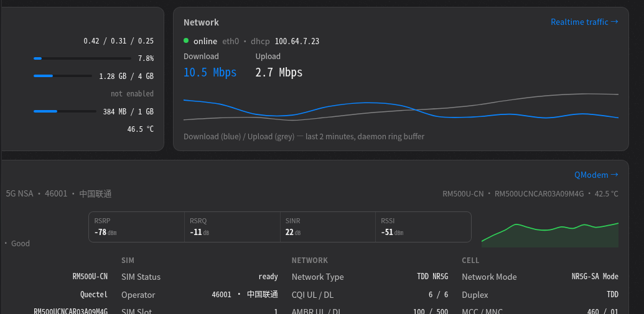This screenshot has height=314, width=644.
Task: Click the Network card heading
Action: (x=201, y=22)
